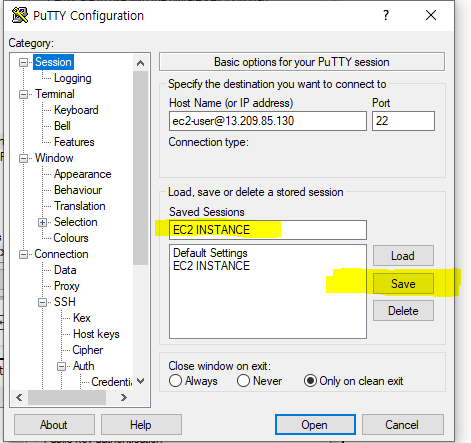Select Connection category
This screenshot has height=443, width=471.
tap(61, 254)
